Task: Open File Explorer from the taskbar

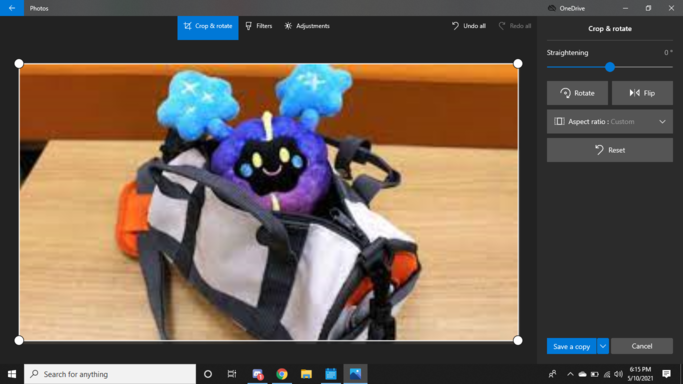Action: coord(306,374)
